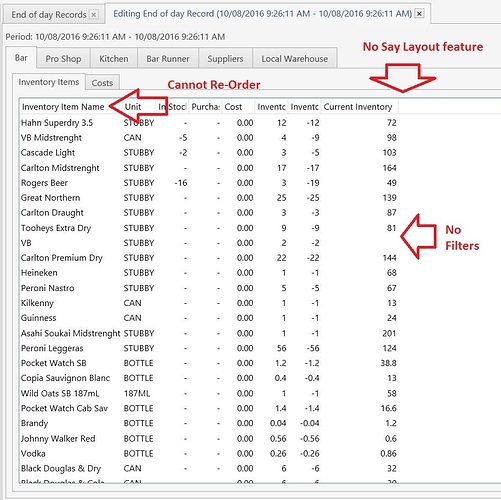Screen dimensions: 501x500
Task: Select the Peroni Leggeras row
Action: pos(209,348)
